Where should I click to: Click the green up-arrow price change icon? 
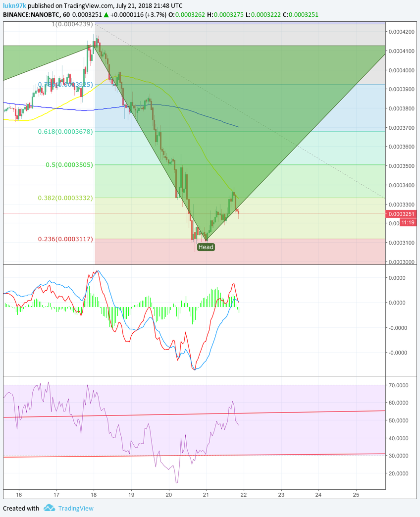106,15
